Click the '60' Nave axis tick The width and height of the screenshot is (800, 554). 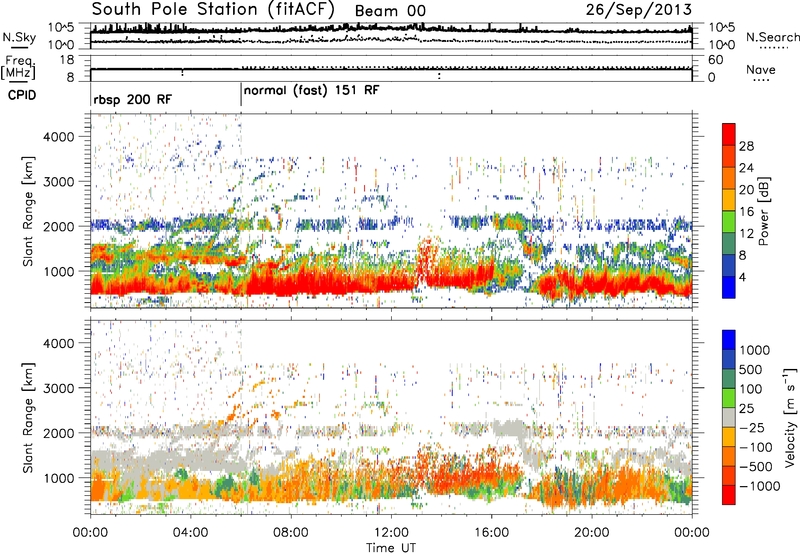(x=716, y=60)
